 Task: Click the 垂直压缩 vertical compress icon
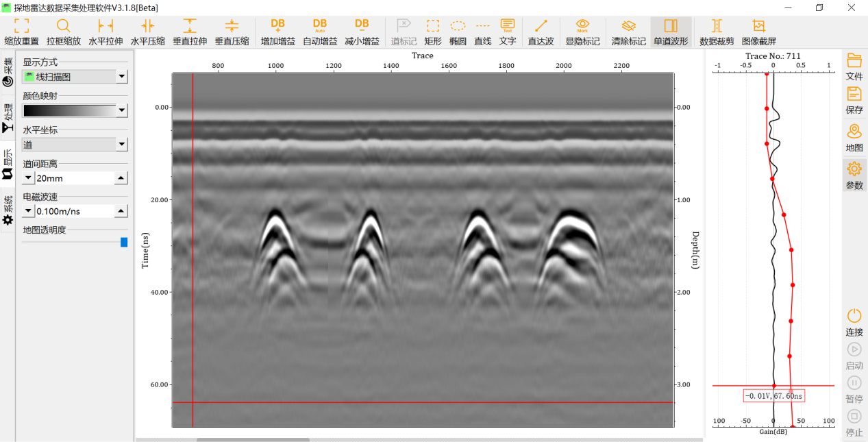pyautogui.click(x=232, y=32)
